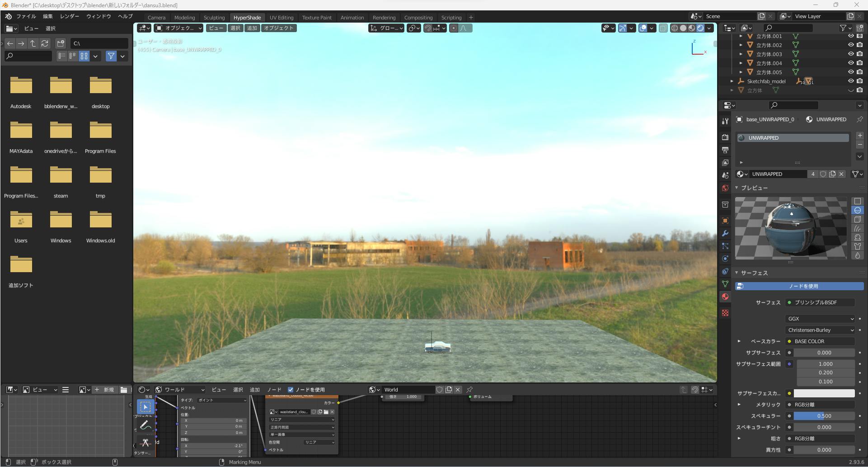868x467 pixels.
Task: Open the Particle properties tab
Action: pyautogui.click(x=725, y=246)
